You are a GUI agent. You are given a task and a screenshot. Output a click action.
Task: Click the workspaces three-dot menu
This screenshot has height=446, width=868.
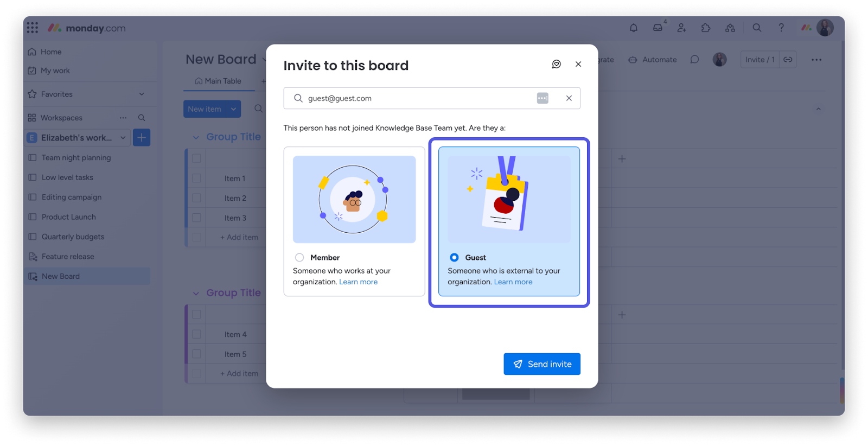pos(123,118)
